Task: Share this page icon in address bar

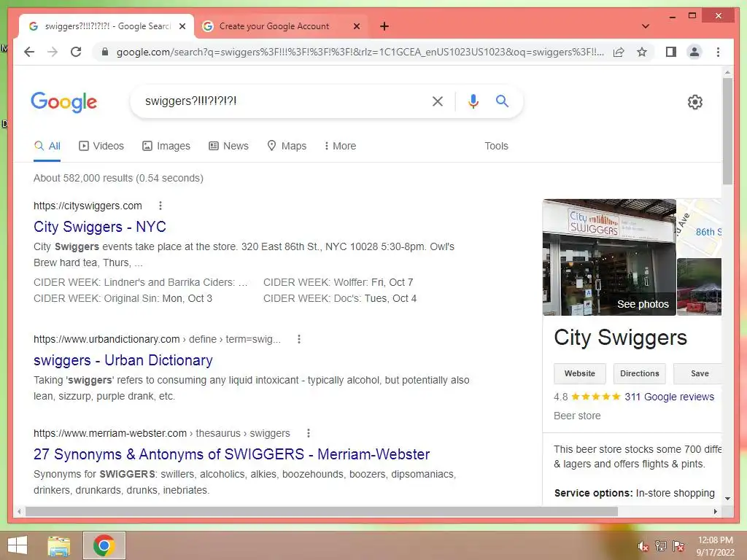Action: [x=619, y=52]
